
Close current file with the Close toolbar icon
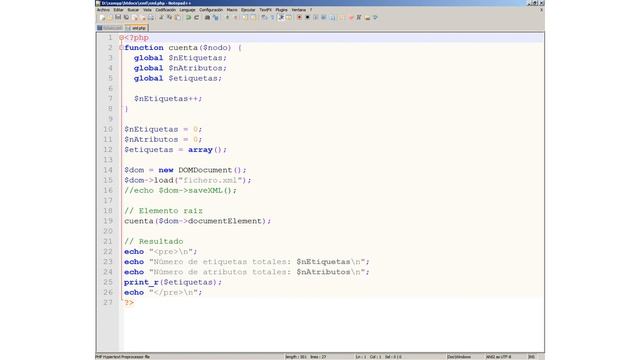[x=134, y=18]
